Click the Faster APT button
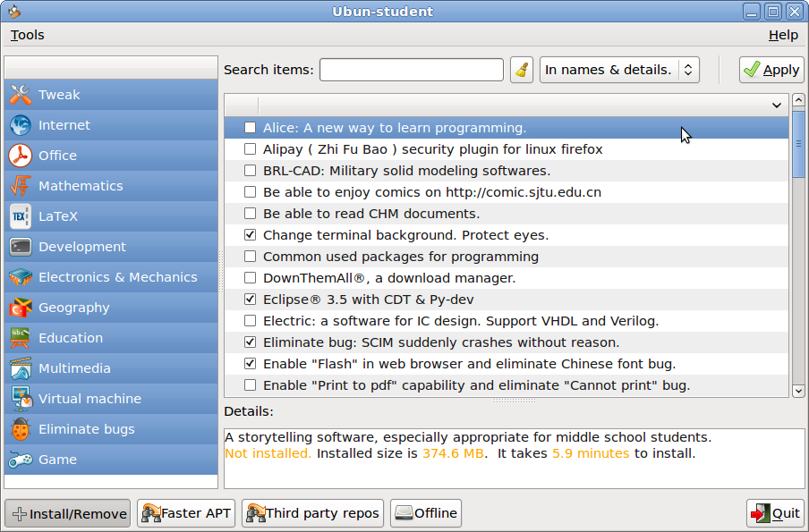 pyautogui.click(x=185, y=513)
